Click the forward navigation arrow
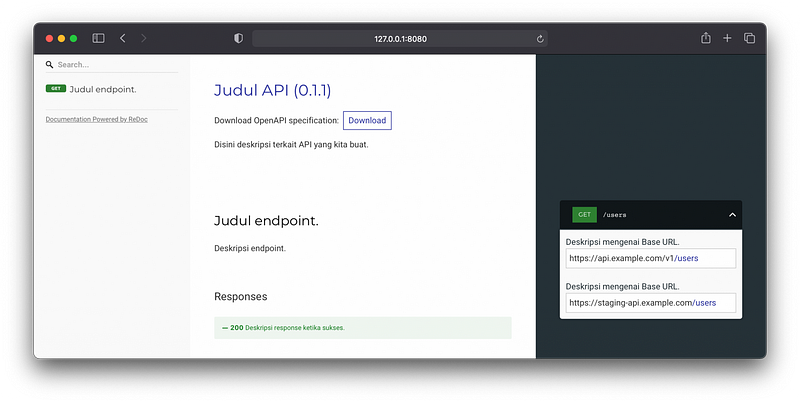This screenshot has width=800, height=403. click(144, 38)
